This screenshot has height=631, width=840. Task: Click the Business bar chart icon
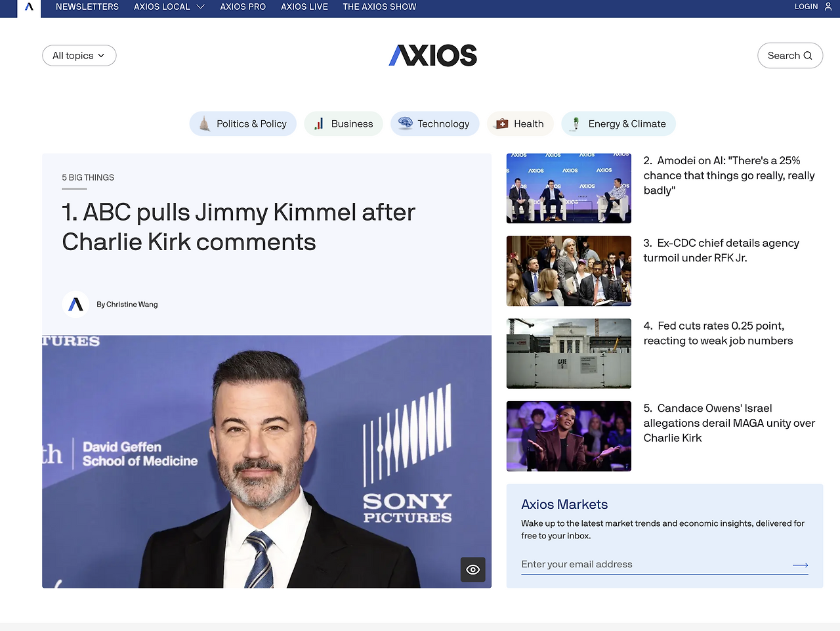click(319, 123)
